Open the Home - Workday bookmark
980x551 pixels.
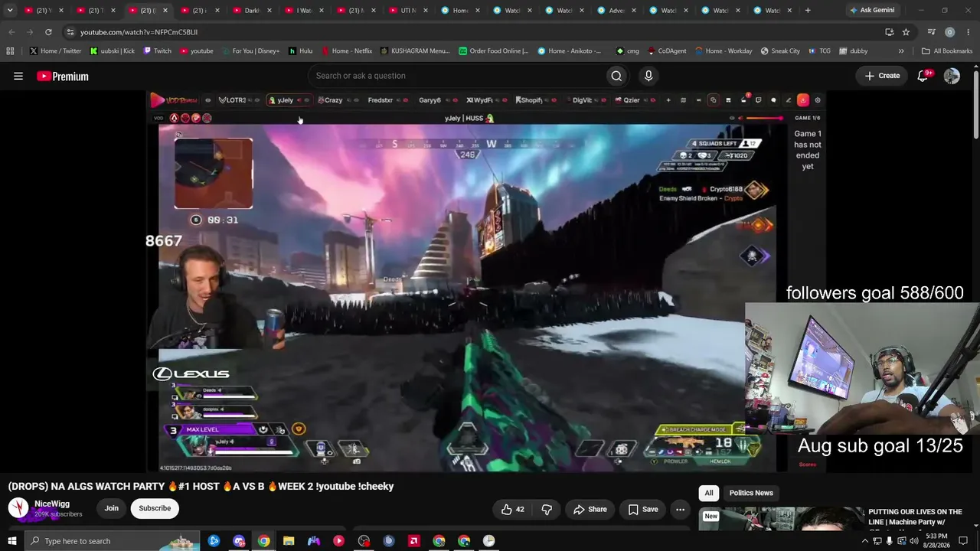pos(723,51)
